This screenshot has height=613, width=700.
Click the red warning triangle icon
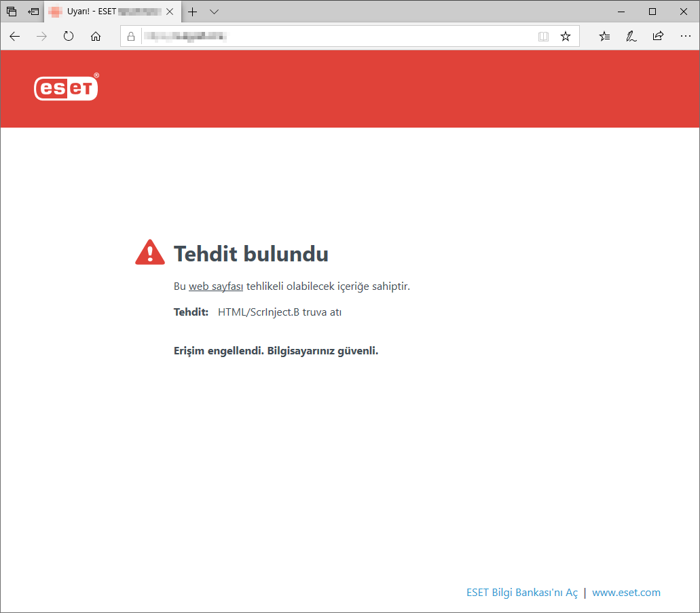[149, 252]
